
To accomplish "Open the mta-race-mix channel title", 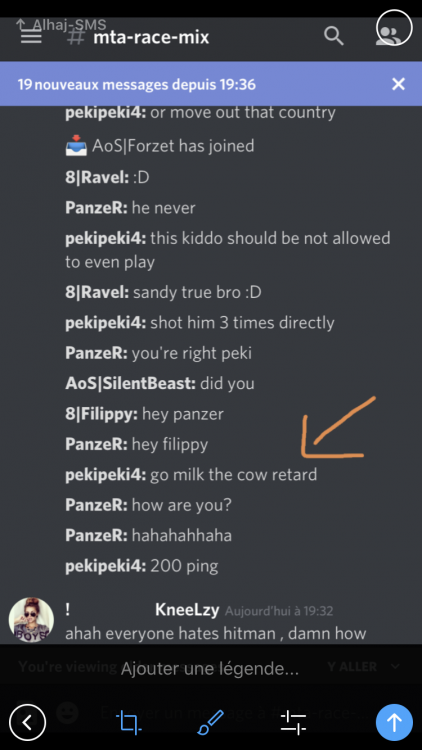I will coord(151,37).
